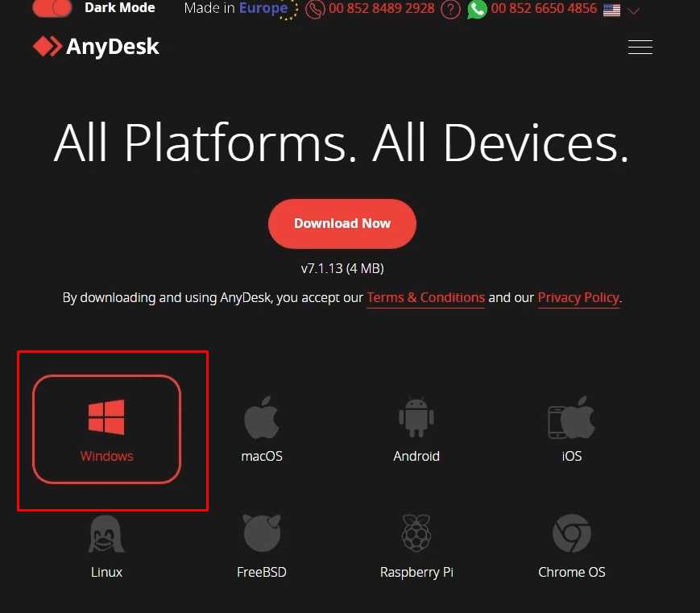Select the Android platform icon

pyautogui.click(x=416, y=417)
